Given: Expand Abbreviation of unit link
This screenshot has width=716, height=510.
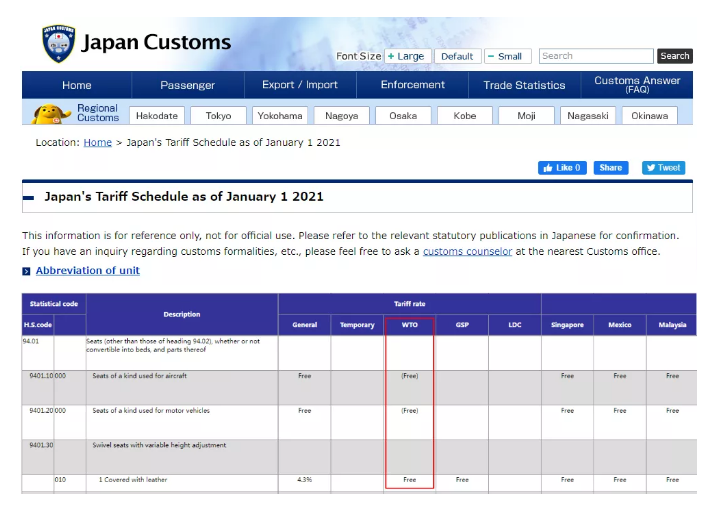Looking at the screenshot, I should click(x=87, y=270).
